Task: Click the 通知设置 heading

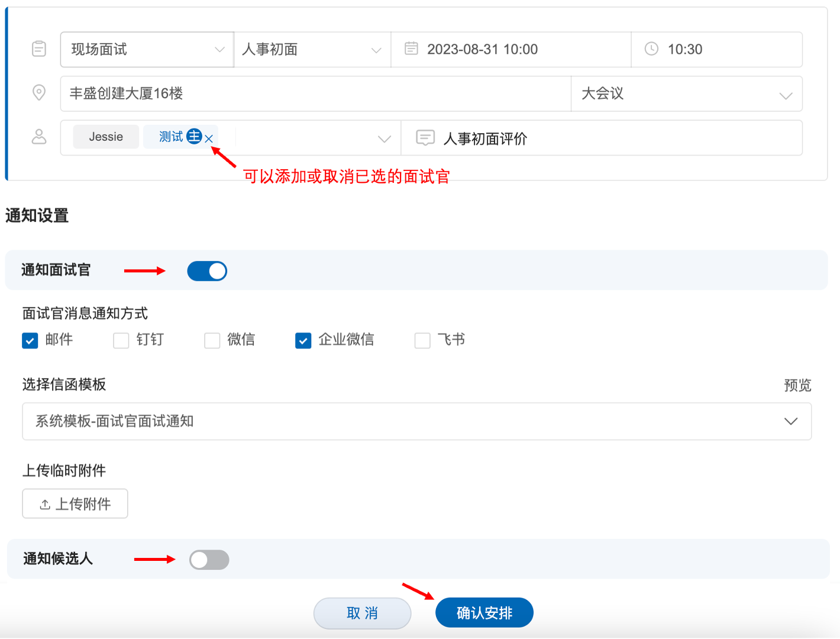Action: [37, 215]
